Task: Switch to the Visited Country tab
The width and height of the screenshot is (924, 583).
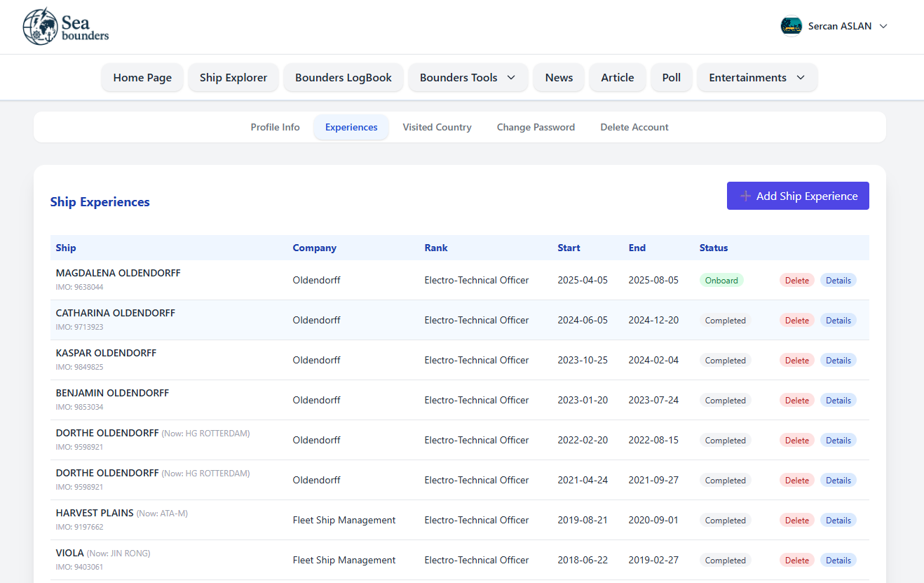Action: click(437, 128)
